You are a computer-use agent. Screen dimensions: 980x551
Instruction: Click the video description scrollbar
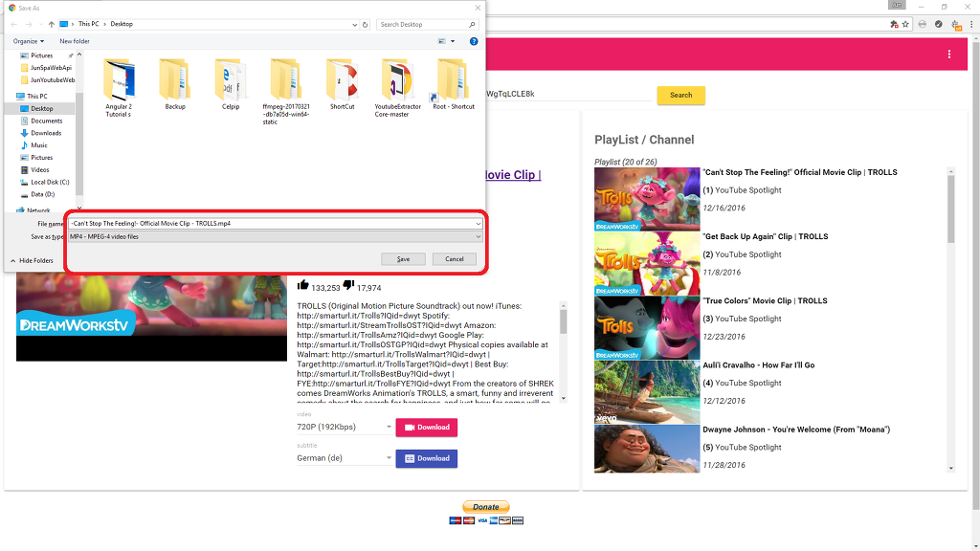pyautogui.click(x=563, y=322)
